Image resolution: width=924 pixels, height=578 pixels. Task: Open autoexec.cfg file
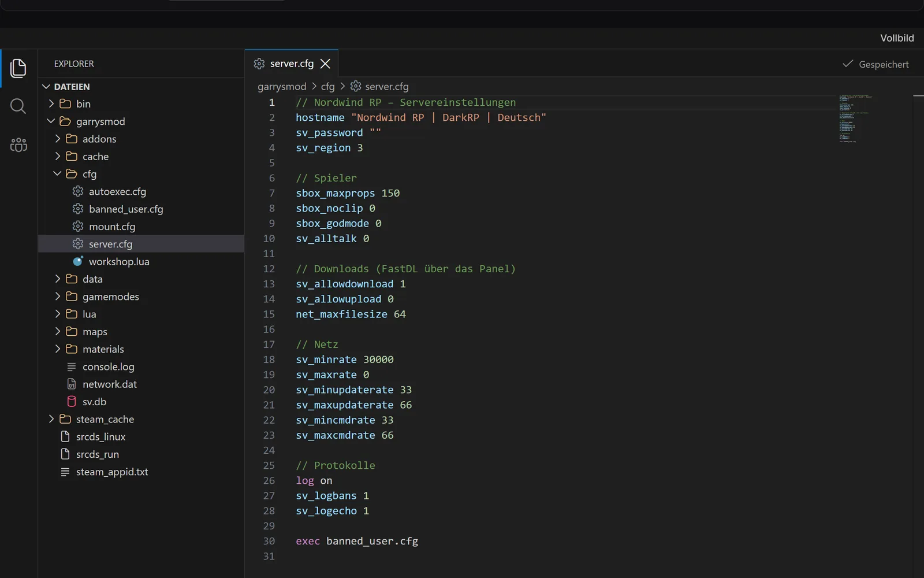pos(141,191)
